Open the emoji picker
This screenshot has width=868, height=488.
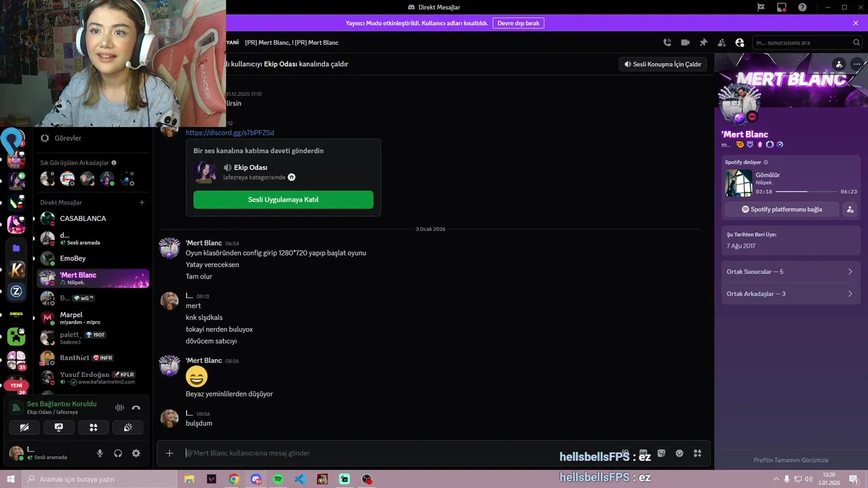pos(679,453)
